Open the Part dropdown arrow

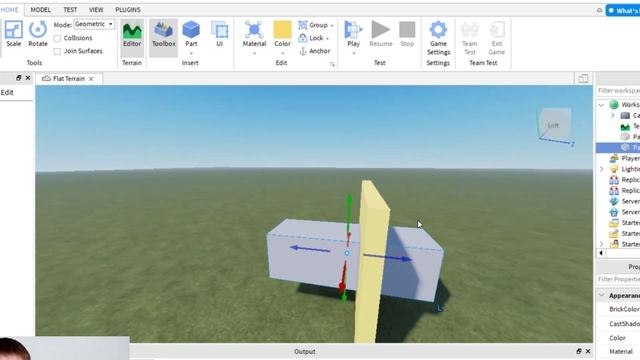point(191,53)
